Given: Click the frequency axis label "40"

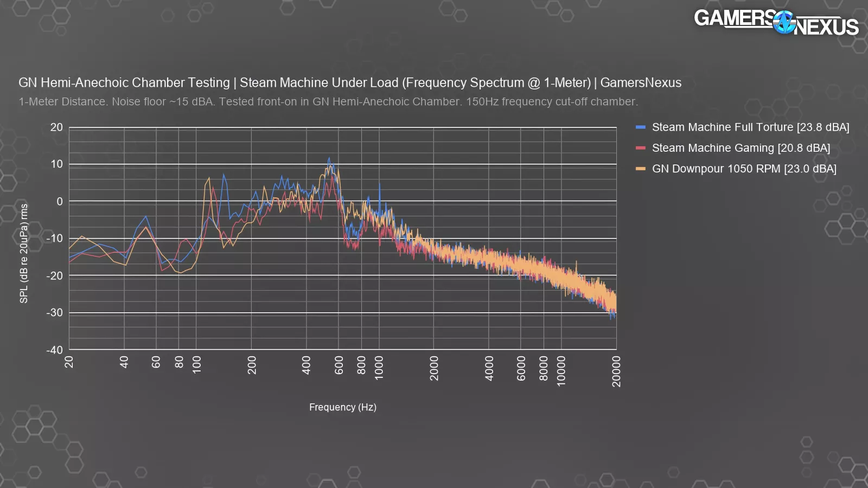Looking at the screenshot, I should click(x=124, y=362).
